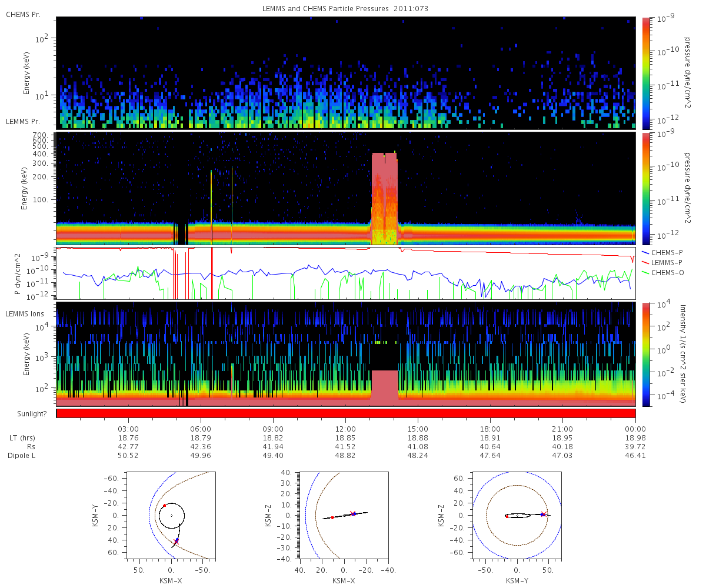The height and width of the screenshot is (588, 706).
Task: Click the 18:00 time axis label
Action: 490,429
